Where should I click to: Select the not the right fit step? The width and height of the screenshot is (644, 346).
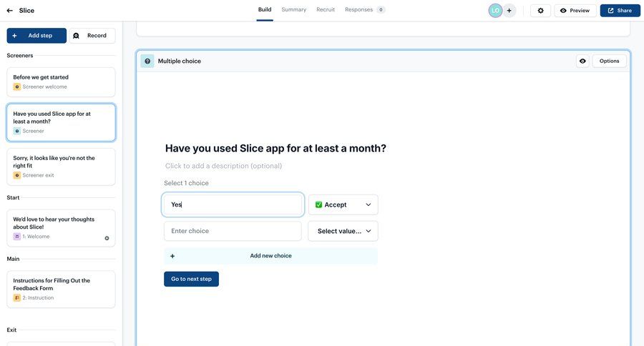tap(62, 167)
